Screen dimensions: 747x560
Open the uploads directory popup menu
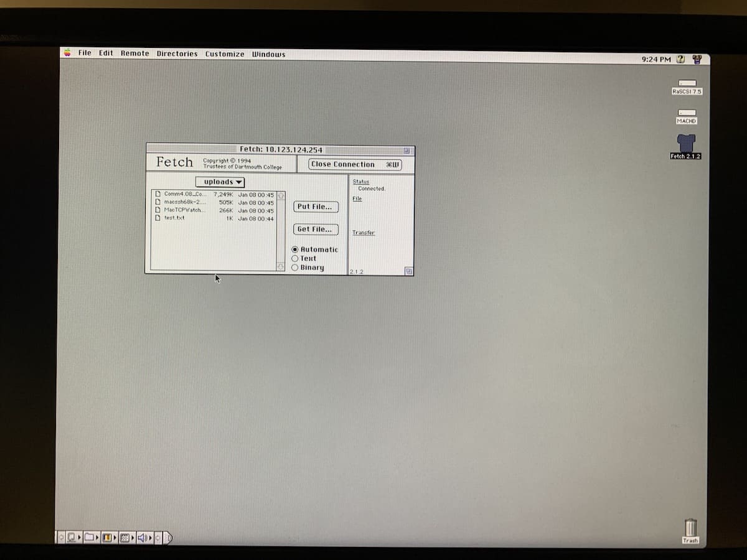(x=220, y=182)
